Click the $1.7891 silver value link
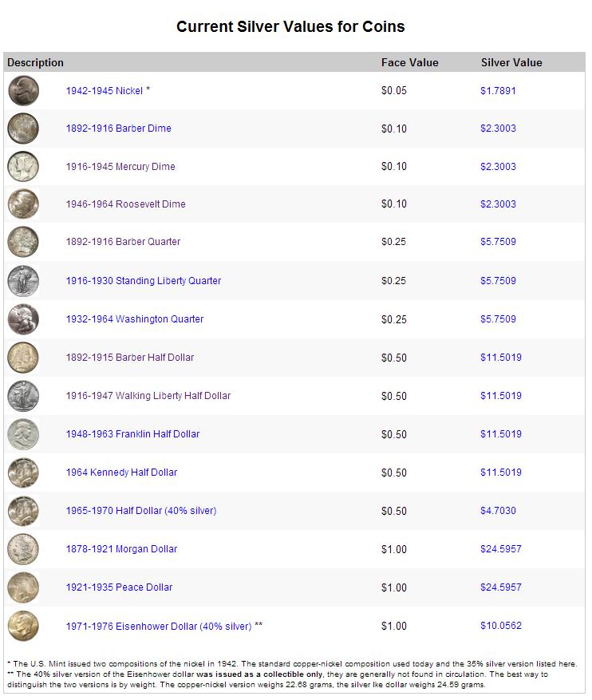 pyautogui.click(x=498, y=91)
